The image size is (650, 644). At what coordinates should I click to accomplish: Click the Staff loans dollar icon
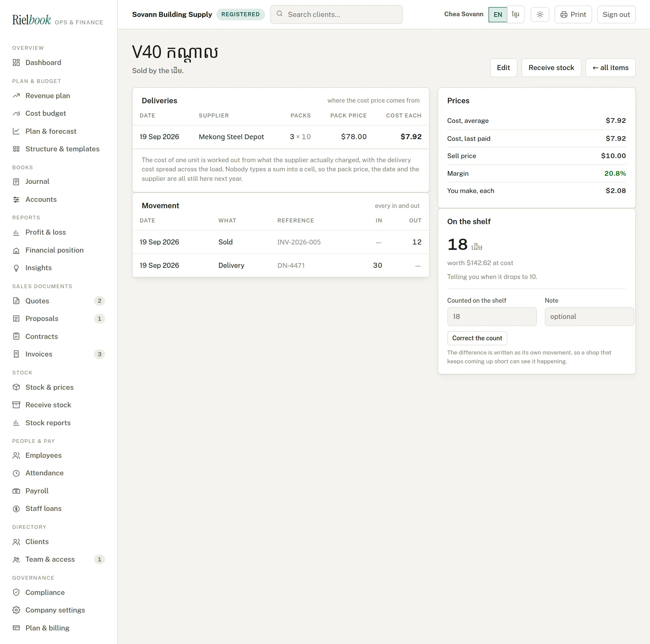coord(16,509)
